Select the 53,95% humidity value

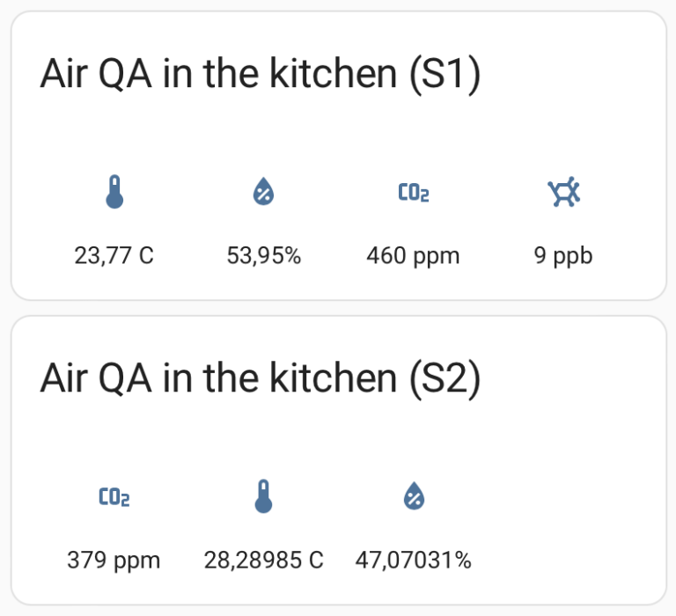(264, 255)
